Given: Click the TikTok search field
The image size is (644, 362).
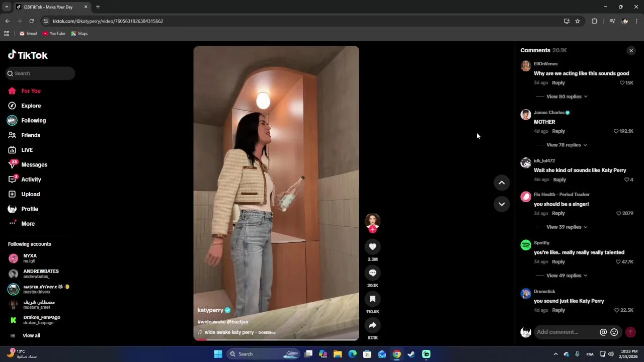Looking at the screenshot, I should (40, 73).
